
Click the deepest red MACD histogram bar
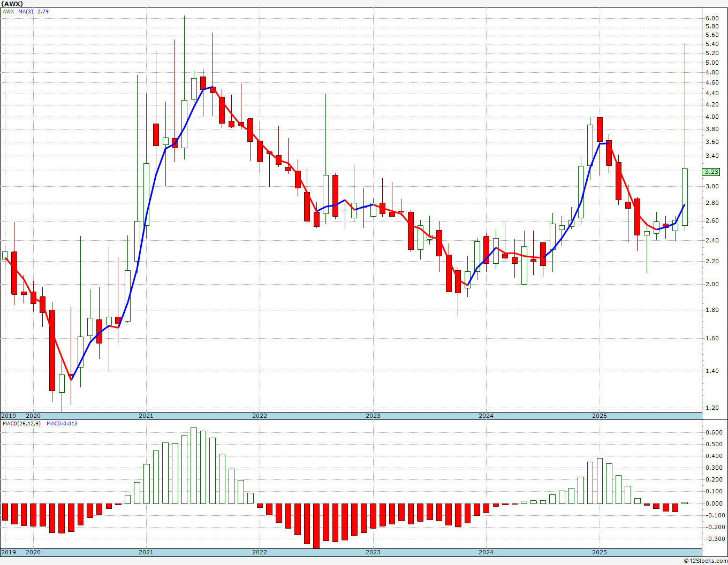316,525
